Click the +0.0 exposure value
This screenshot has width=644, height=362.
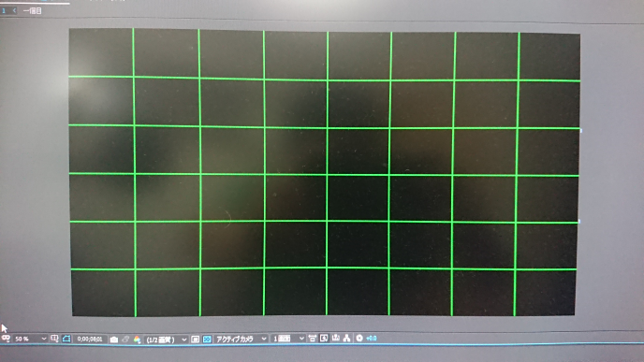pyautogui.click(x=372, y=338)
